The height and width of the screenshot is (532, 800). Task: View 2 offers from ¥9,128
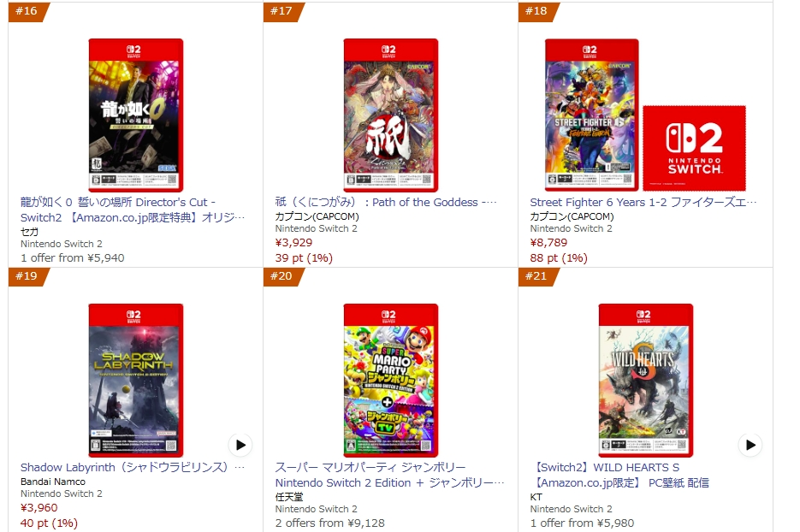pyautogui.click(x=330, y=523)
